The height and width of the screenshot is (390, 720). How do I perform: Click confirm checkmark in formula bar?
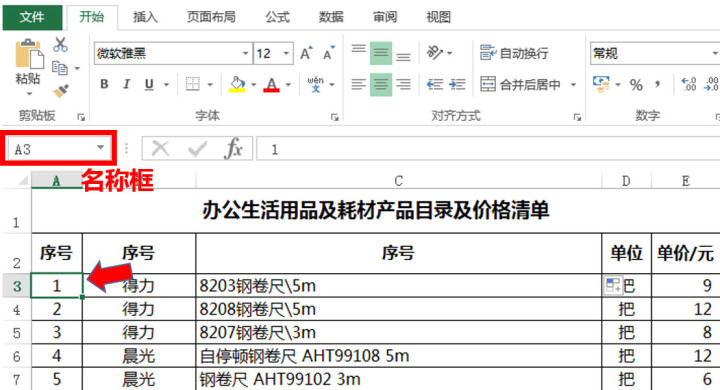(x=197, y=149)
